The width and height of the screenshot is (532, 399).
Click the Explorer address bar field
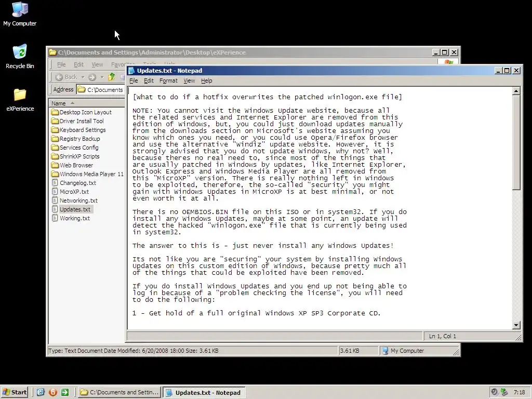tap(101, 89)
